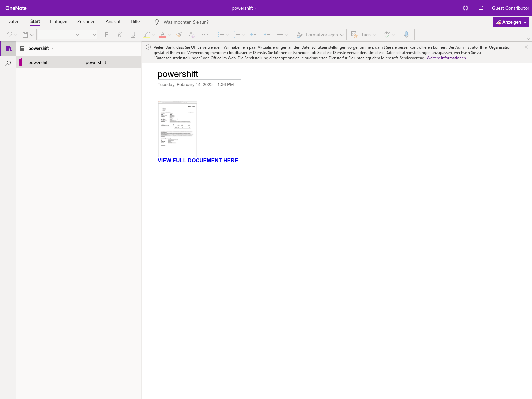Click the Guest Contributor account label
This screenshot has height=399, width=532.
point(510,8)
